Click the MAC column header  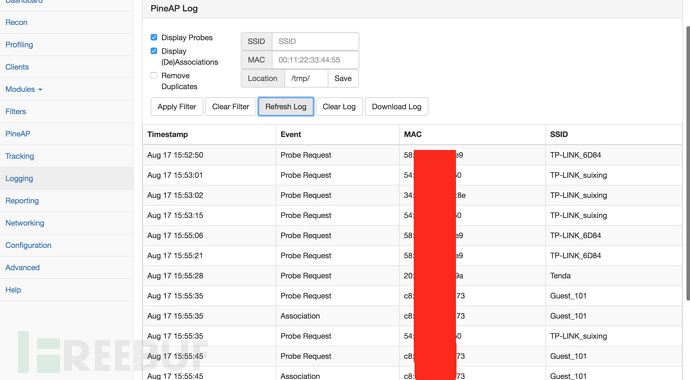413,134
